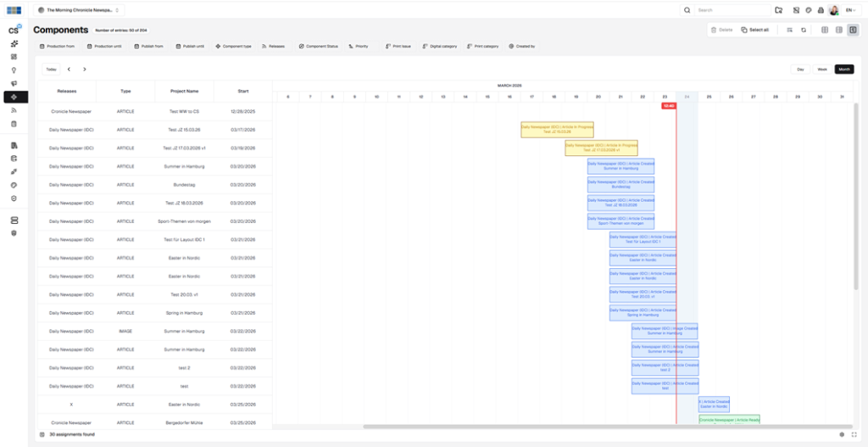Image resolution: width=868 pixels, height=447 pixels.
Task: Switch to the Day view tab
Action: tap(800, 69)
